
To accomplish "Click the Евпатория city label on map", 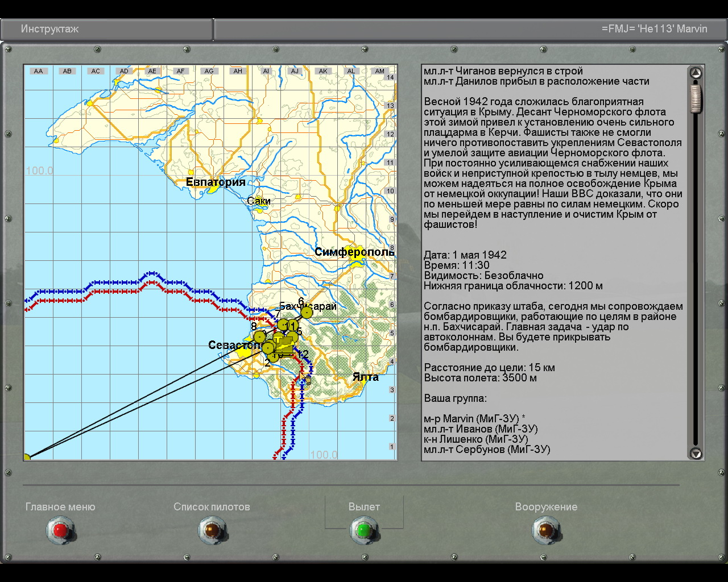I will (x=216, y=182).
